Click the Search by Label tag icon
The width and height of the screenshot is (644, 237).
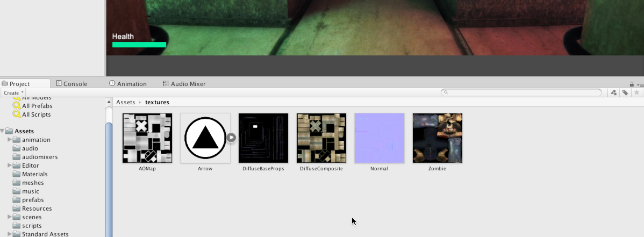(x=625, y=93)
